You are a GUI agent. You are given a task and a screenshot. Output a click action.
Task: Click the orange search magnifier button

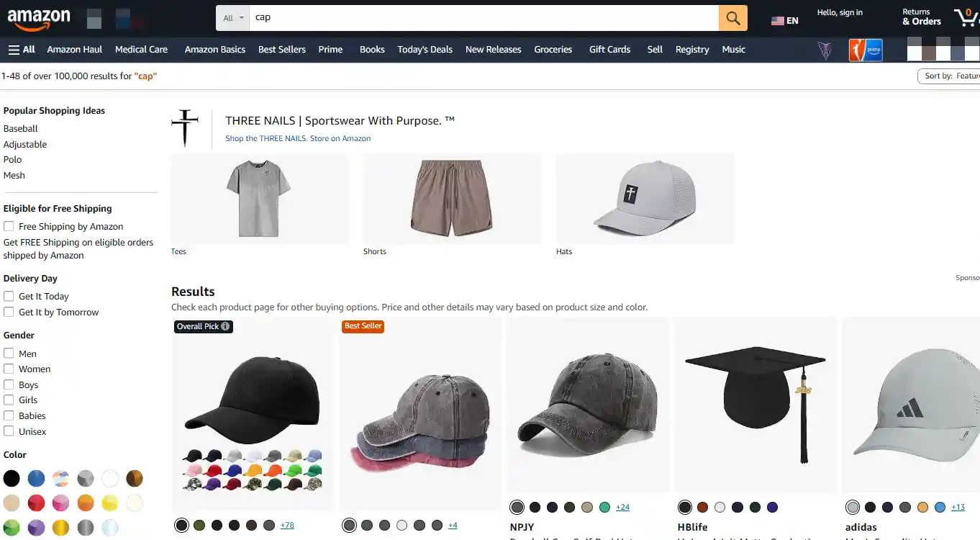tap(732, 18)
